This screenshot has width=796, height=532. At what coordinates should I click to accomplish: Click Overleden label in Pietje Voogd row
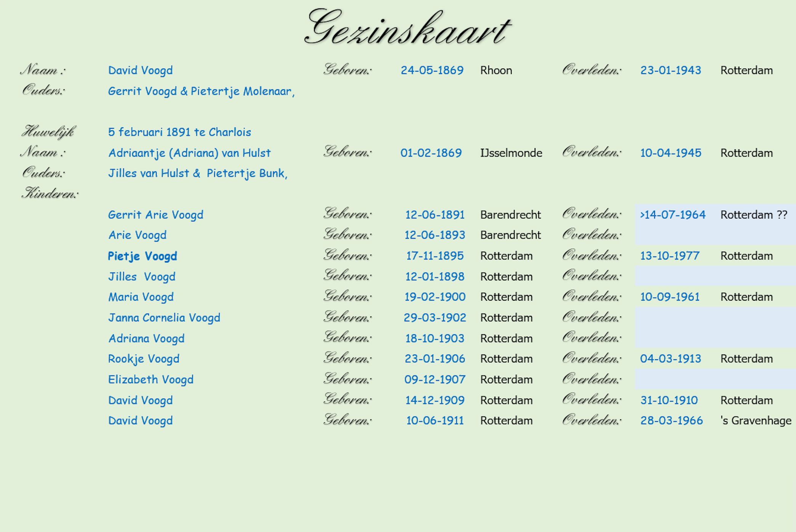point(592,255)
